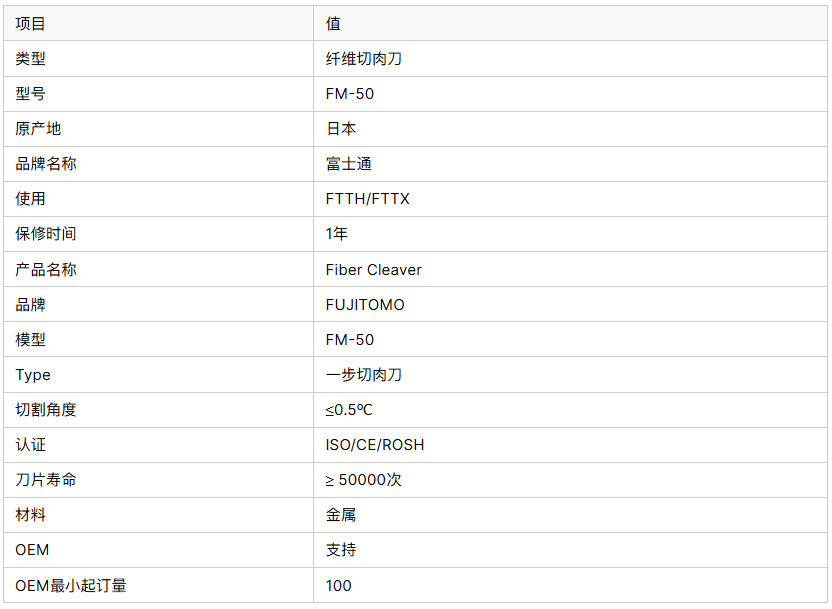This screenshot has height=609, width=832.
Task: Select the 保修时间 label cell
Action: [46, 234]
